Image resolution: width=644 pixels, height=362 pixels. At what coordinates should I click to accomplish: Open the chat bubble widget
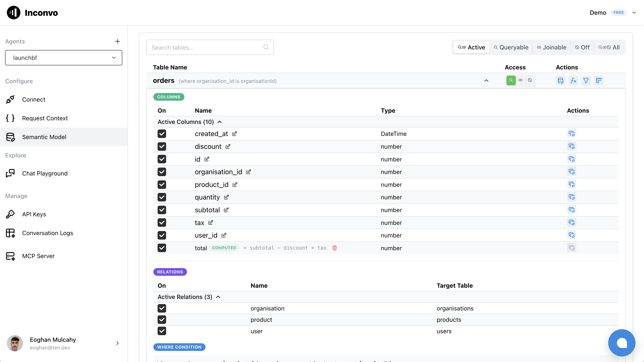click(x=621, y=343)
